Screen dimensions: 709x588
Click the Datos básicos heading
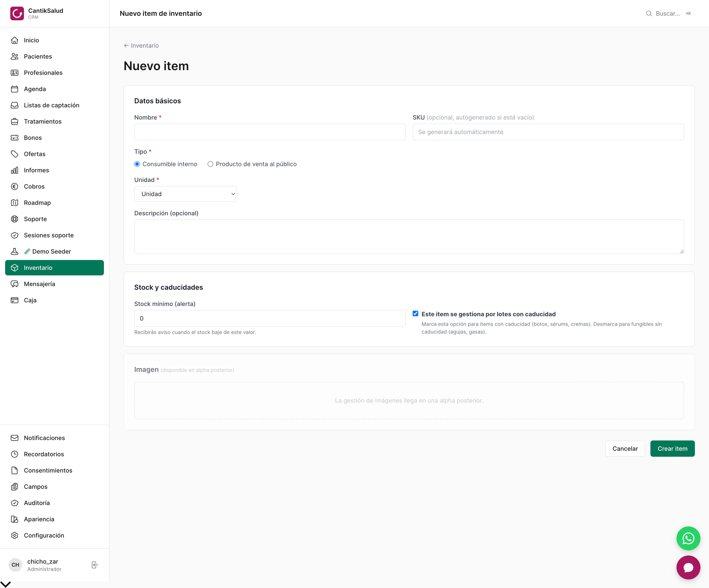[x=157, y=101]
